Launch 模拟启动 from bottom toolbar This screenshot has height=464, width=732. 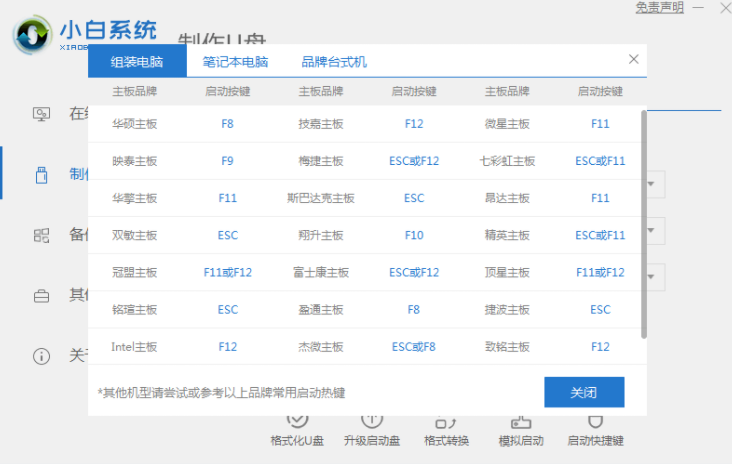521,421
